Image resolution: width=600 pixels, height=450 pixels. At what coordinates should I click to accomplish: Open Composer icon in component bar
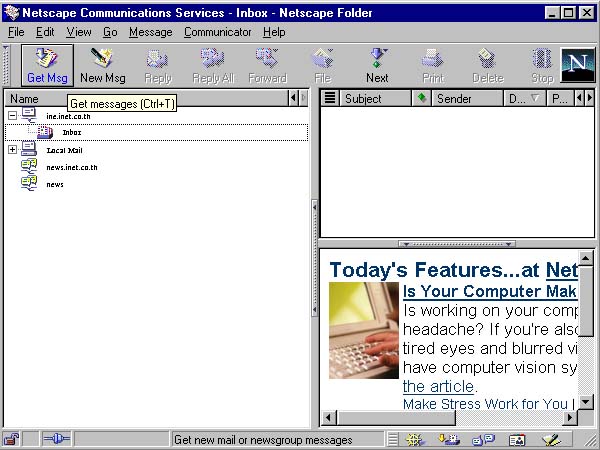[551, 440]
